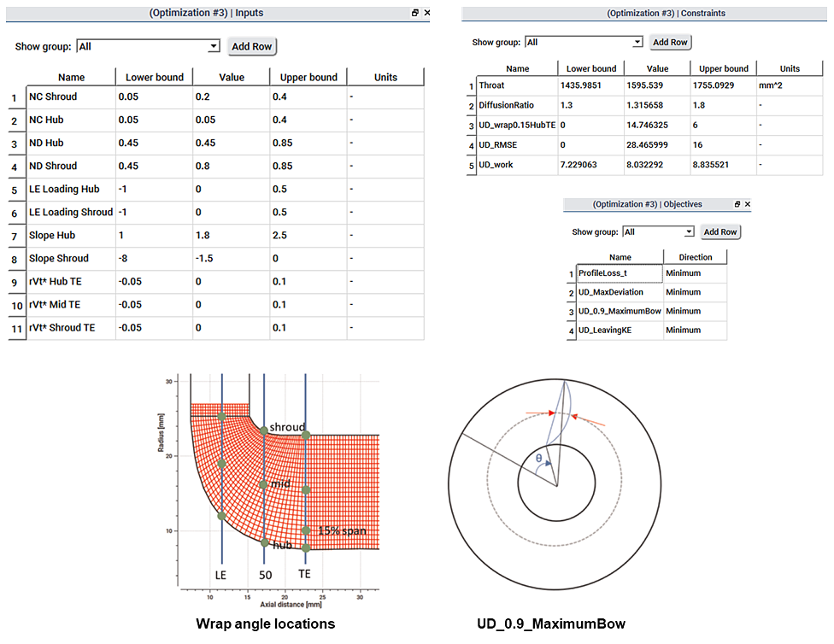
Task: Click the Direction cell for ProfileLoss_t objective
Action: click(696, 273)
